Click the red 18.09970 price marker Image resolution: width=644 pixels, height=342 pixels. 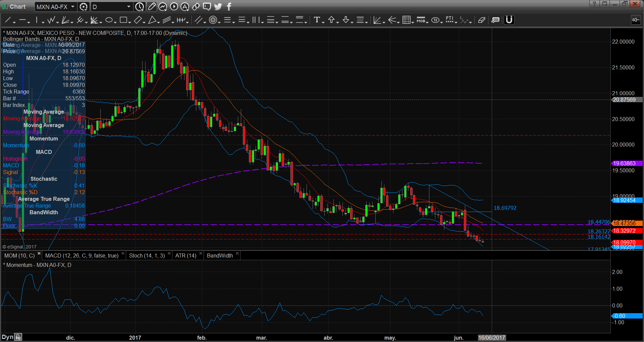[627, 242]
